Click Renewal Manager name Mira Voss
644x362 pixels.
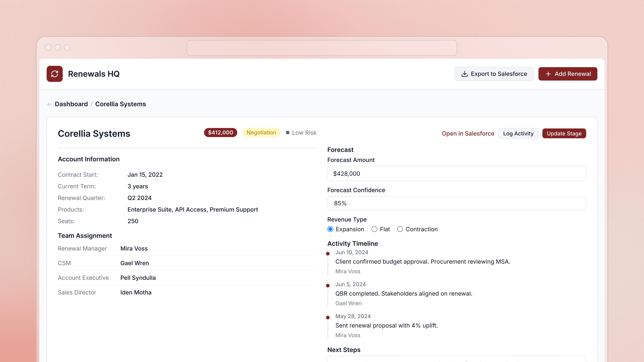(134, 249)
